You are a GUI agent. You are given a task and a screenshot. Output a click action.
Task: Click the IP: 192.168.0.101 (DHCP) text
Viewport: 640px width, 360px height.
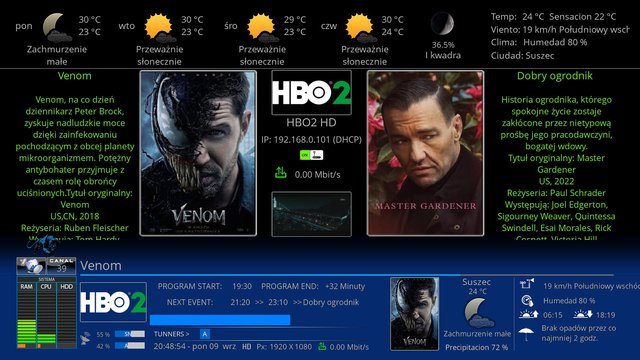pos(311,140)
